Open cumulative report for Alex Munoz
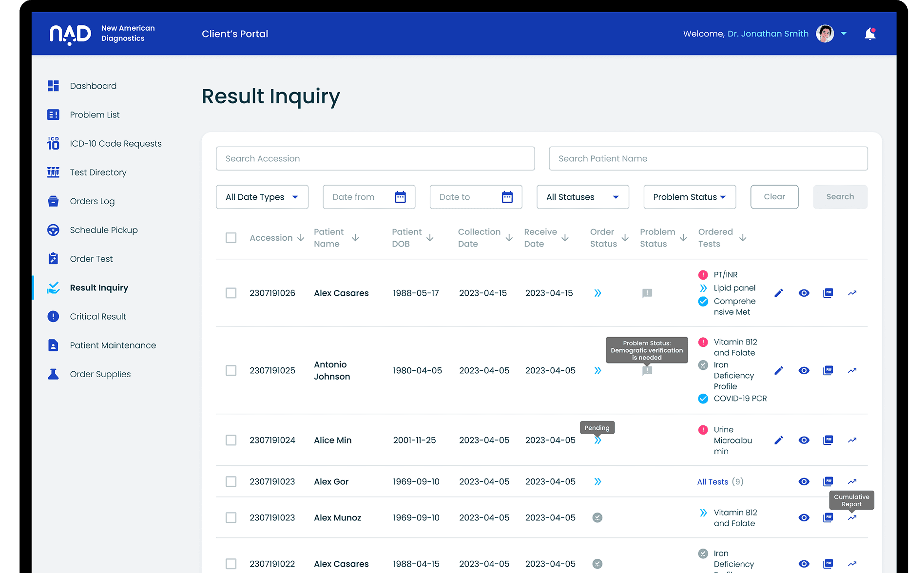Viewport: 924px width, 573px height. click(x=852, y=517)
